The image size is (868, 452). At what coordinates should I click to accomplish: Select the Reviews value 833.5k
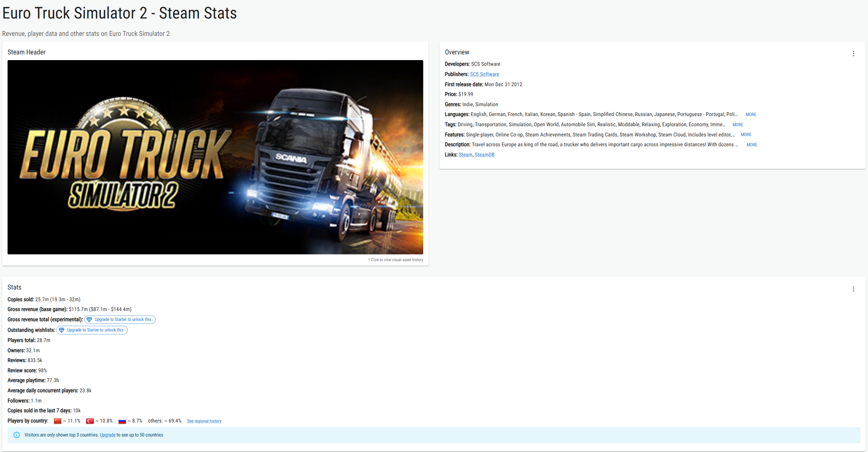(35, 361)
